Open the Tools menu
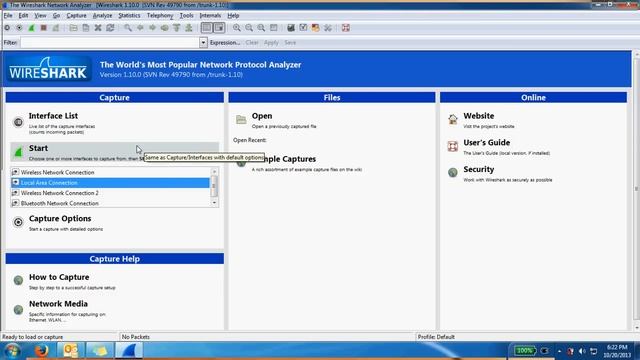This screenshot has height=360, width=640. [x=187, y=16]
